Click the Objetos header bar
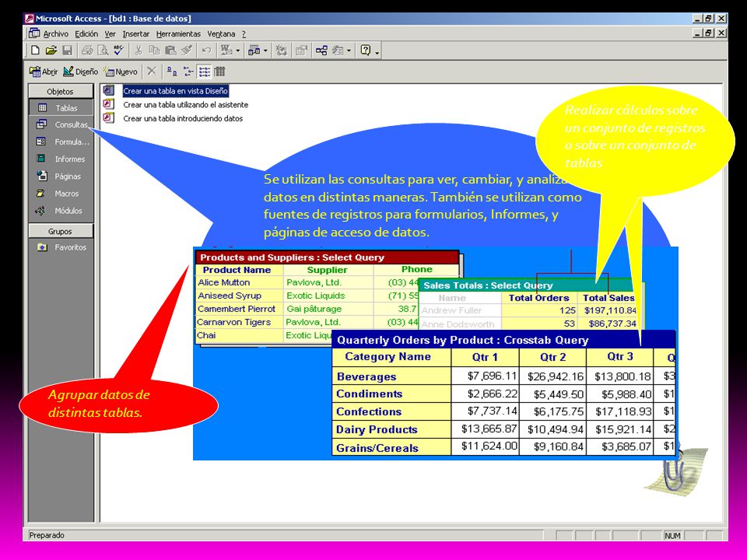Image resolution: width=747 pixels, height=560 pixels. point(61,92)
